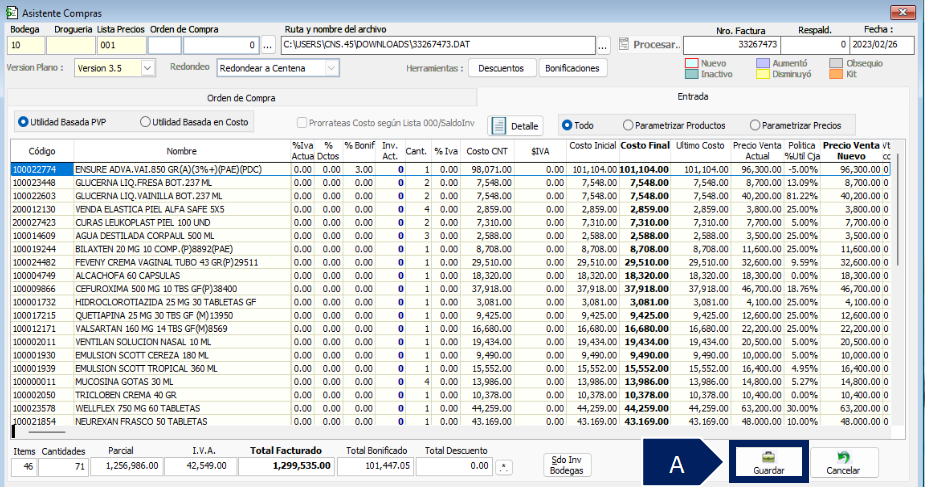Select MUCOSINA GOTAS 30 ML row
This screenshot has height=488, width=928.
[450, 382]
